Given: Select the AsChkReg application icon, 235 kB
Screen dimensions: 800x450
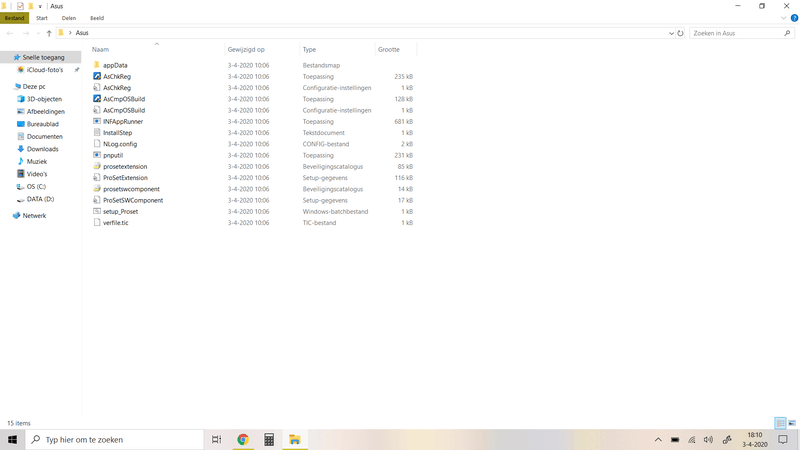Looking at the screenshot, I should (96, 76).
